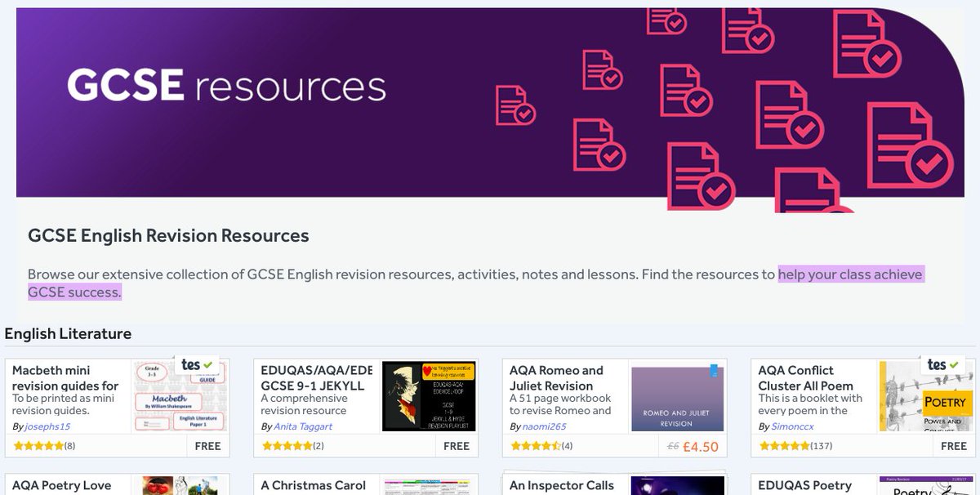Open author josephs15 profile
The width and height of the screenshot is (980, 495).
(47, 426)
